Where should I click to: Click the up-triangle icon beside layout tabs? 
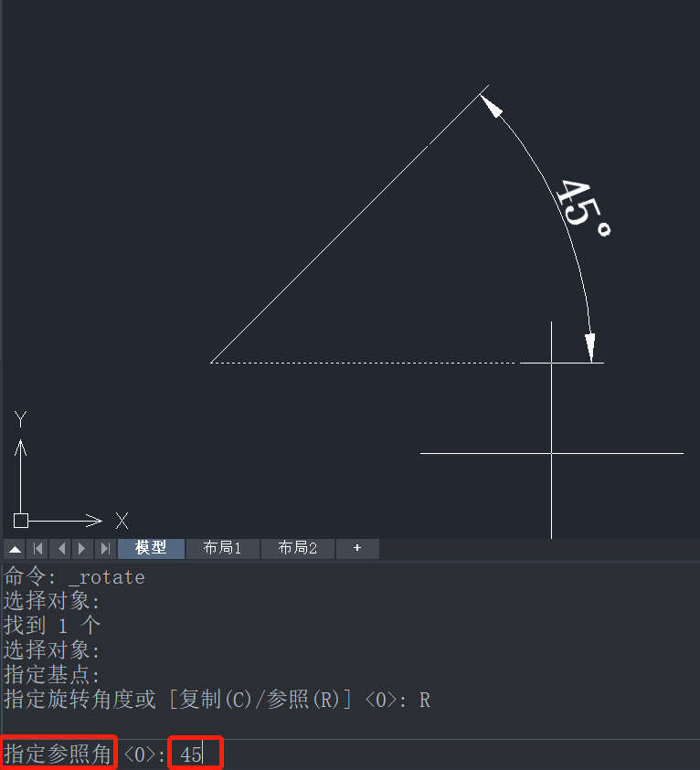[x=16, y=549]
